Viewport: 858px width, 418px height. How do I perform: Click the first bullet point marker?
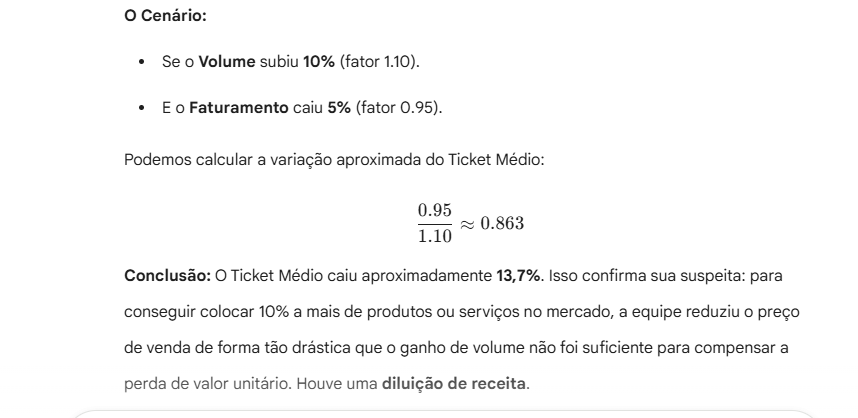click(142, 62)
